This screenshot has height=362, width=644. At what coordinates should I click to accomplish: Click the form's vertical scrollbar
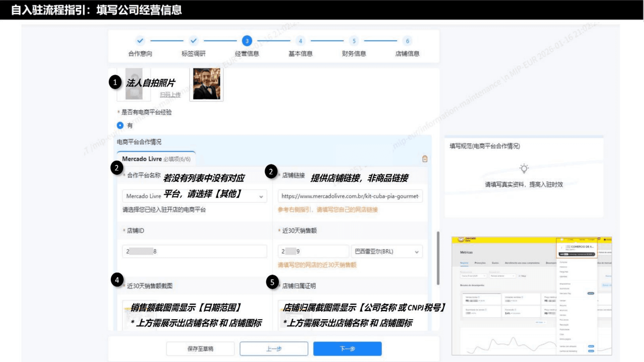click(438, 258)
